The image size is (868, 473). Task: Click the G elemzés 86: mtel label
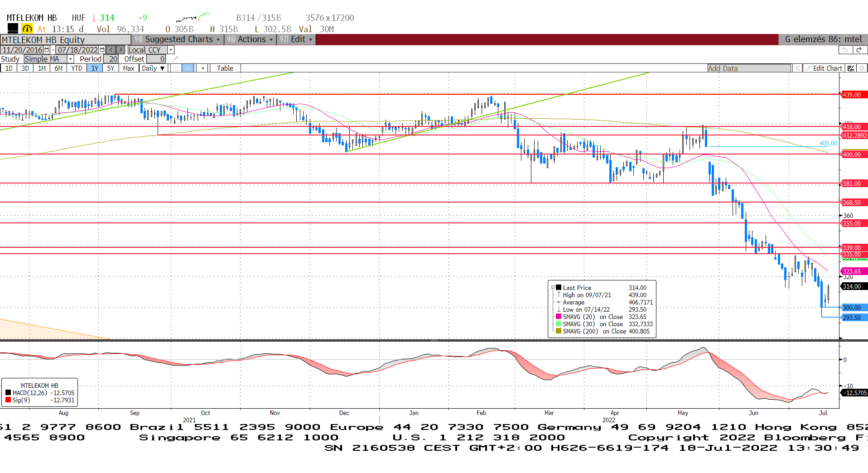pyautogui.click(x=823, y=39)
